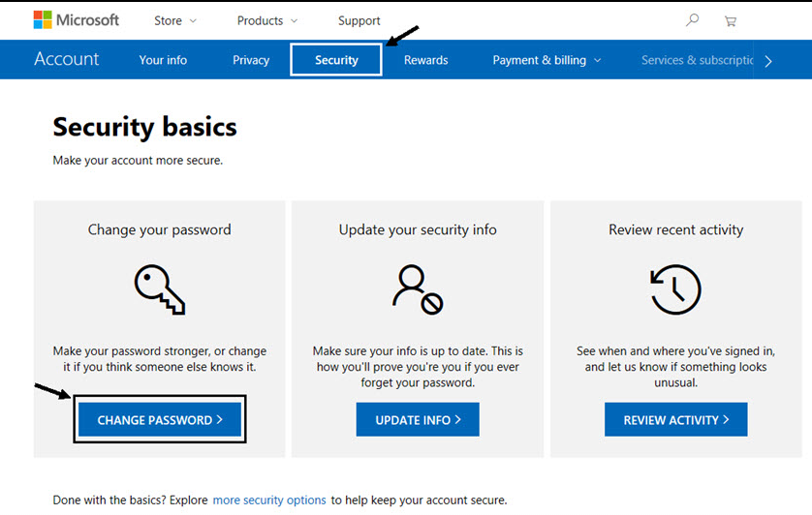Expand the Products dropdown menu
Viewport: 812px width, 515px height.
click(267, 20)
